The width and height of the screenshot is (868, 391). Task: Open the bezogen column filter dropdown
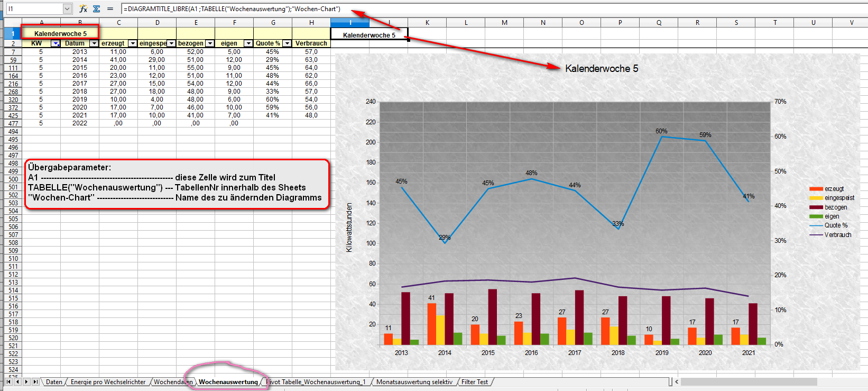point(210,43)
